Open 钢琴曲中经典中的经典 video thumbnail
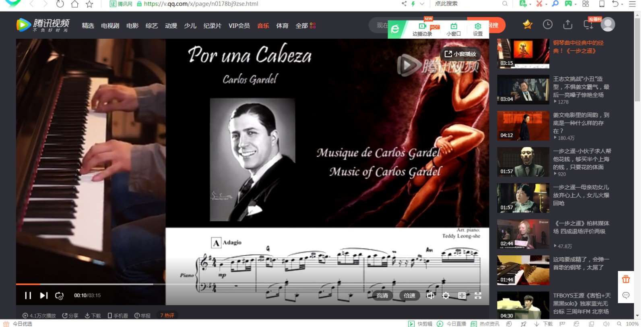Viewport: 644px width, 327px height. pyautogui.click(x=523, y=54)
